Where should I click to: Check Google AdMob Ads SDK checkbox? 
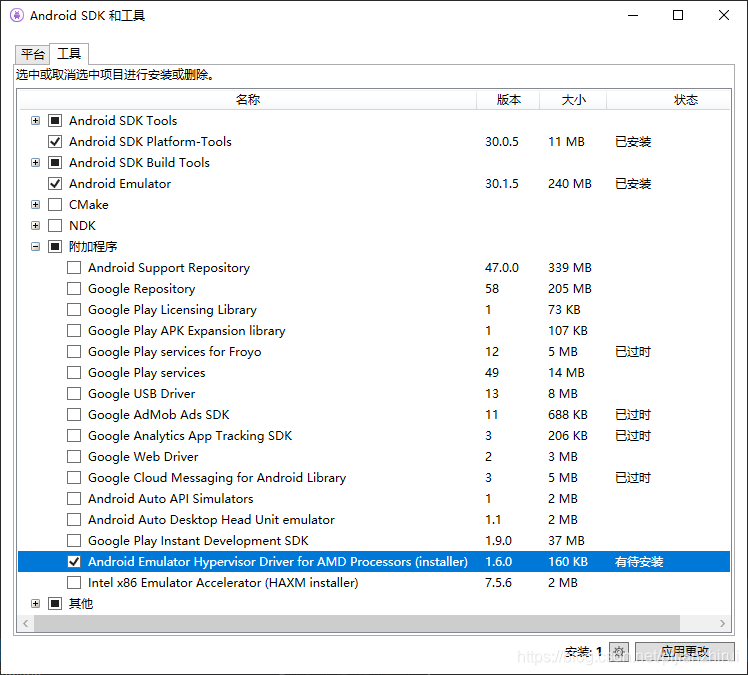click(74, 415)
